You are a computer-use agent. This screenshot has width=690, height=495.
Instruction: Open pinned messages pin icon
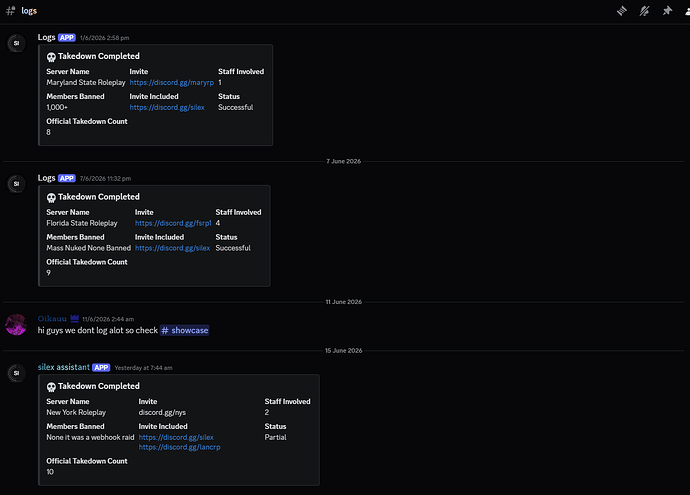[667, 11]
